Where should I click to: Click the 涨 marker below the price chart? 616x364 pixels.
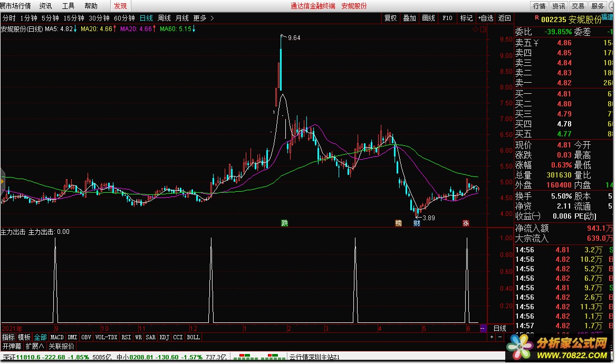[466, 223]
